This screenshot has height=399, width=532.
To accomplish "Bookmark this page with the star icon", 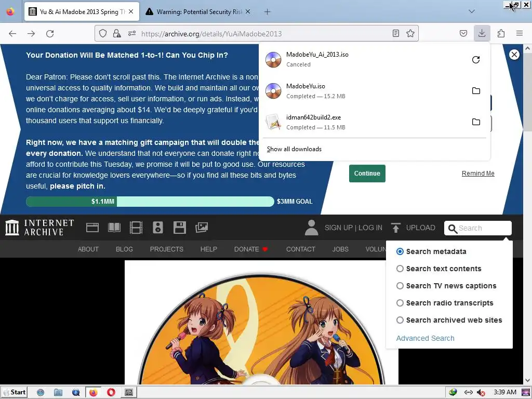I will 410,33.
